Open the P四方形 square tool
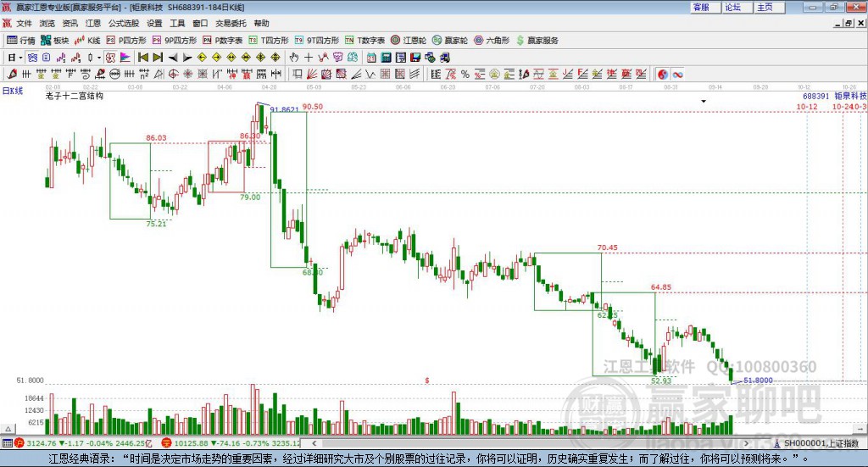 [x=126, y=41]
